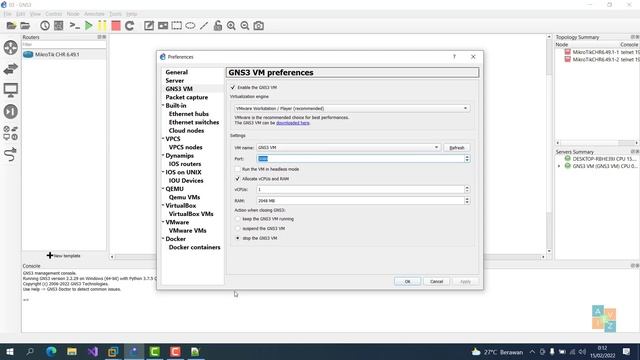Collapse the Dynamips tree section
Screen dimensions: 640x360
pyautogui.click(x=163, y=156)
